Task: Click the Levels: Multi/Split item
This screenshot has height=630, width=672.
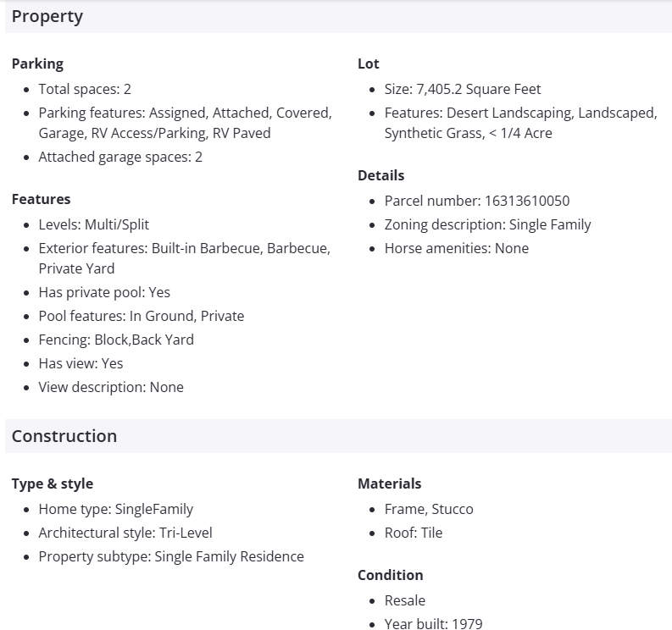Action: (x=93, y=224)
